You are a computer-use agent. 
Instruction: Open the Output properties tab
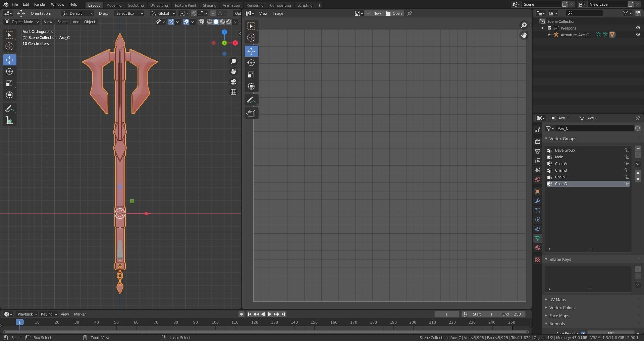[x=538, y=151]
